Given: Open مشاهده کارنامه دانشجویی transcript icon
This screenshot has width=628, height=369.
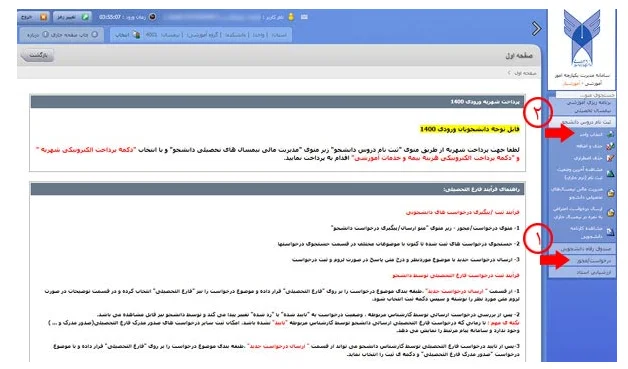Looking at the screenshot, I should point(610,232).
